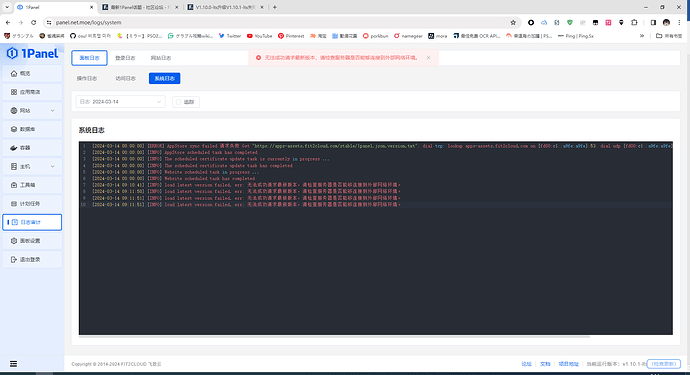
Task: Select the operation logs sub-tab
Action: pos(87,78)
